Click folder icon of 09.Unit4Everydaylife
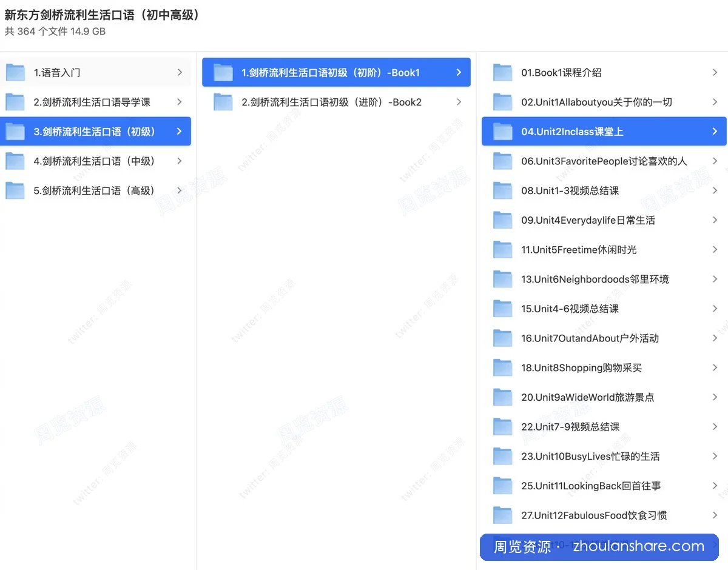The image size is (728, 570). [503, 220]
